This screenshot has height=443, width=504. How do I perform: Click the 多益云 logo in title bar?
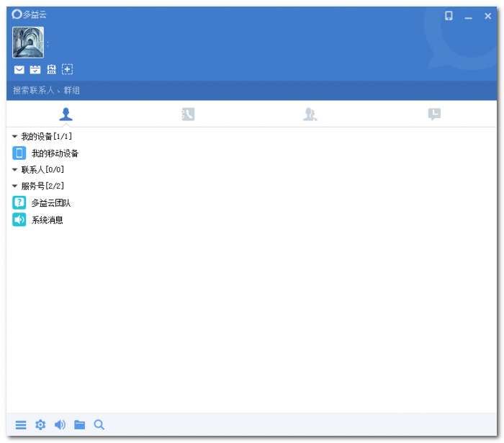click(29, 14)
